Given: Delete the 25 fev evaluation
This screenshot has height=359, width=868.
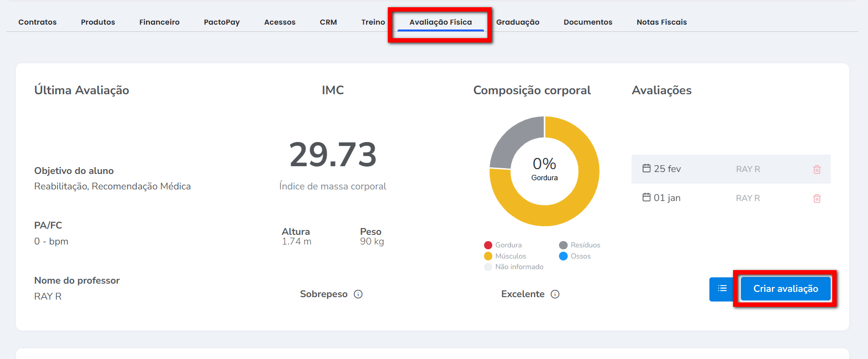Looking at the screenshot, I should [817, 169].
